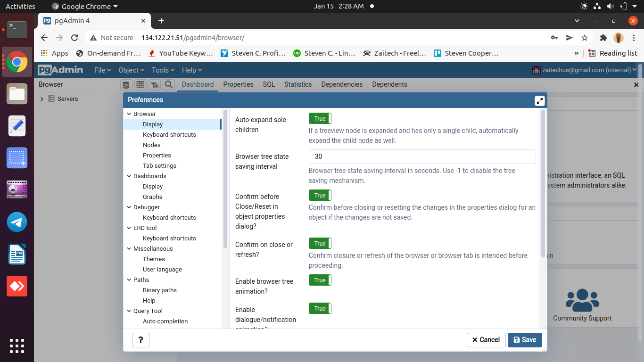The width and height of the screenshot is (644, 362).
Task: Open the File menu
Action: pos(102,70)
